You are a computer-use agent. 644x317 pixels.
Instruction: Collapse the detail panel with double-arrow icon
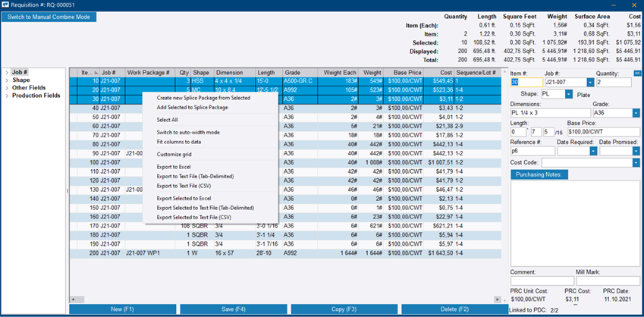[x=637, y=74]
